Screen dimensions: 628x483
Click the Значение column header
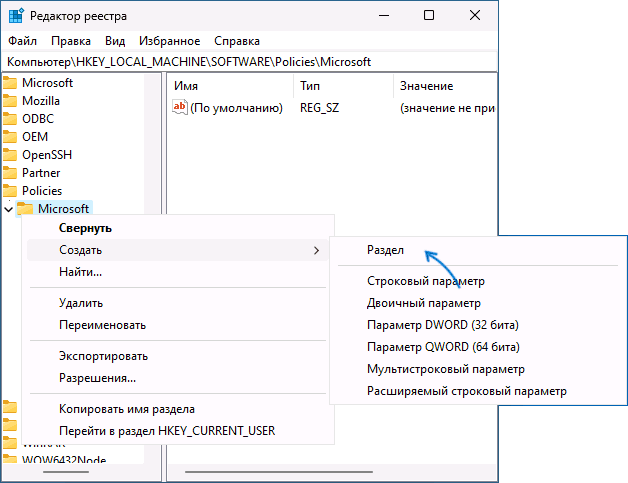tap(445, 86)
